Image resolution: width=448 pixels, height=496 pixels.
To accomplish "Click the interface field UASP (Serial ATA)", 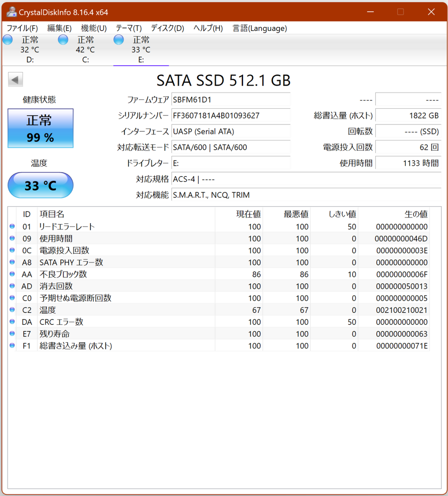I will tap(231, 131).
